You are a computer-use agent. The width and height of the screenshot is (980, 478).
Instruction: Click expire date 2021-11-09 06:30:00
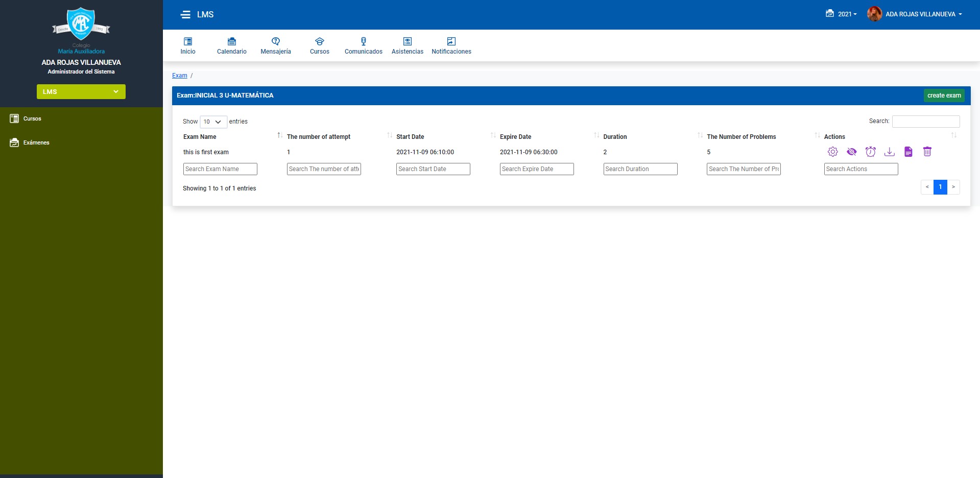coord(529,152)
